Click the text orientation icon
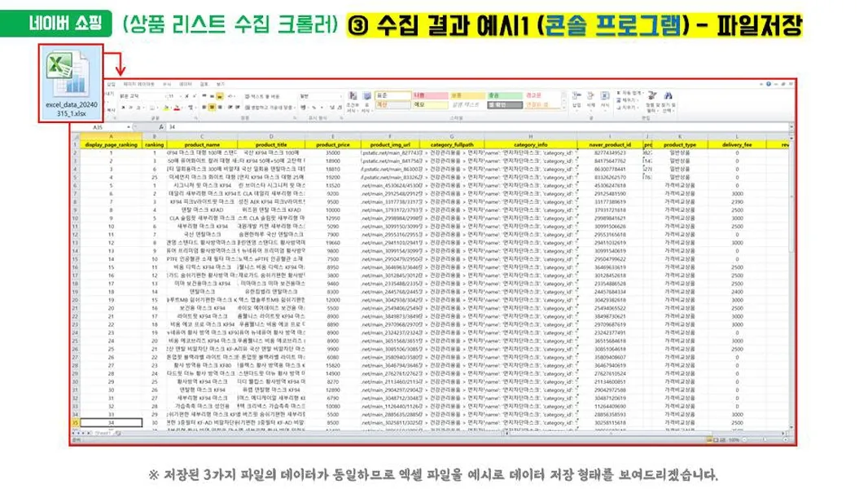This screenshot has width=868, height=489. coord(230,96)
